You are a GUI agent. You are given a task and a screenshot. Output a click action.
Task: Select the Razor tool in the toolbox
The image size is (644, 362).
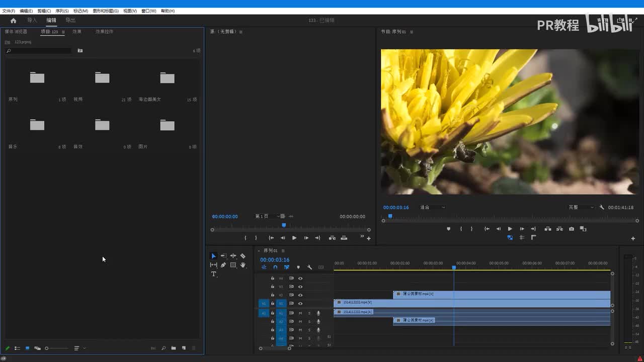(x=243, y=256)
